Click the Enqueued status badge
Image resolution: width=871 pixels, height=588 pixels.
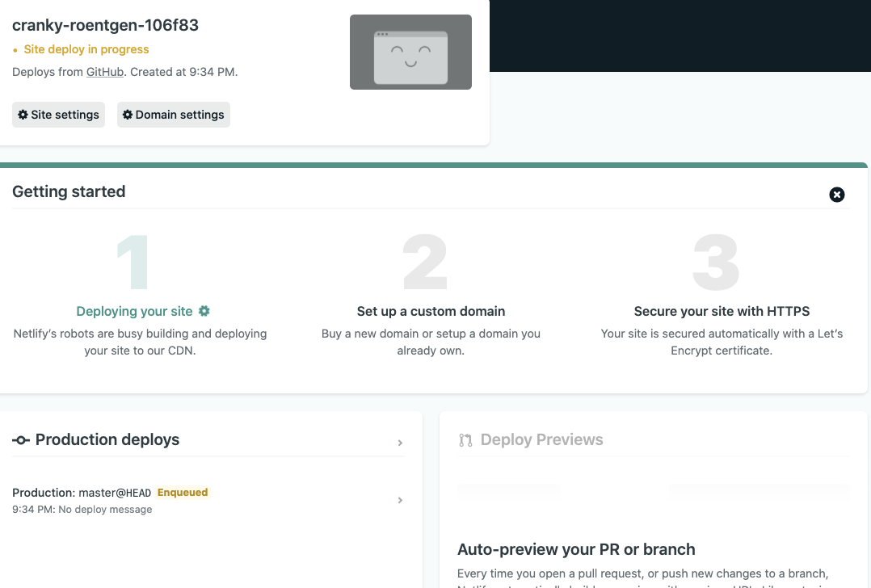tap(183, 493)
